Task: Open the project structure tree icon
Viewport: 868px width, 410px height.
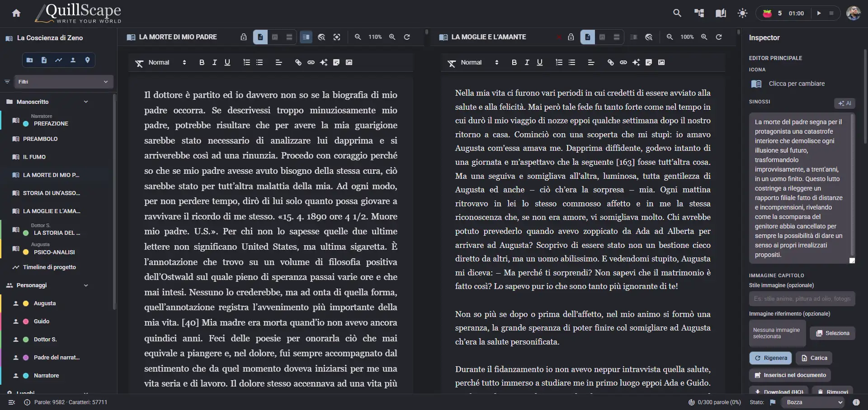Action: (x=699, y=13)
